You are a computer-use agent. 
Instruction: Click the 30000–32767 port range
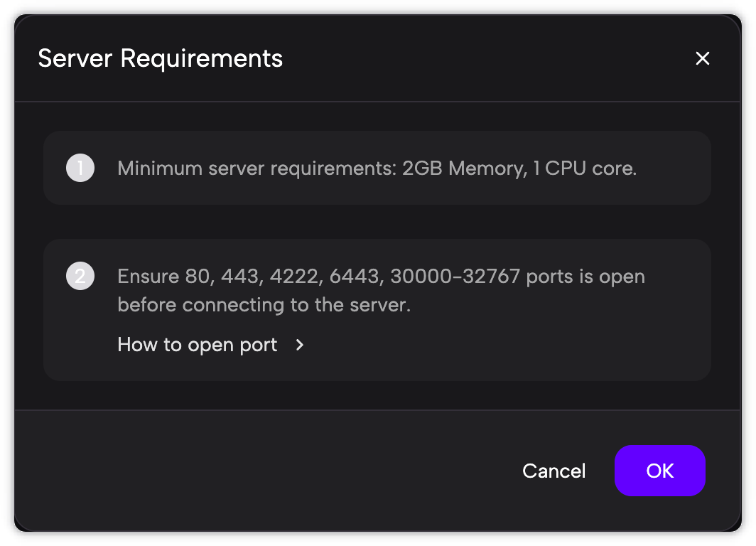click(455, 277)
